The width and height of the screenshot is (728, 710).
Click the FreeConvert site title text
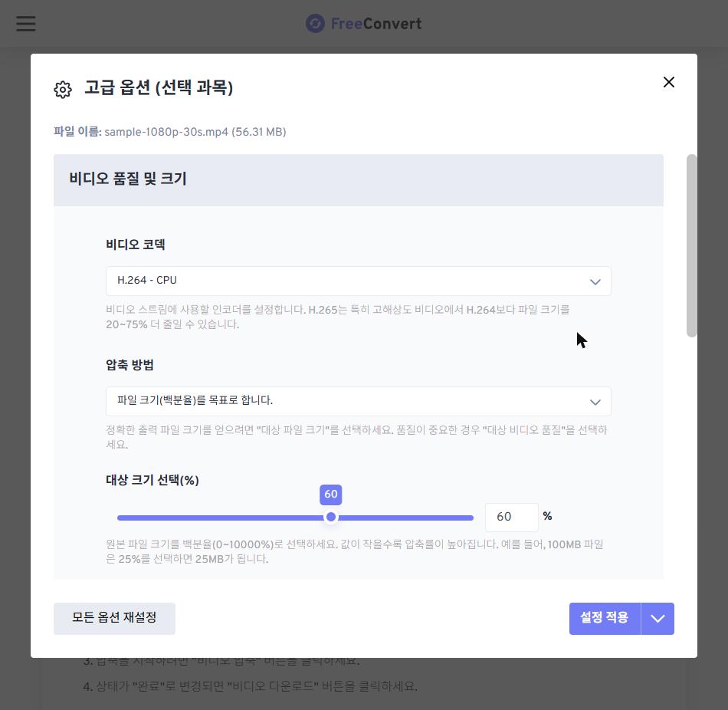(376, 24)
